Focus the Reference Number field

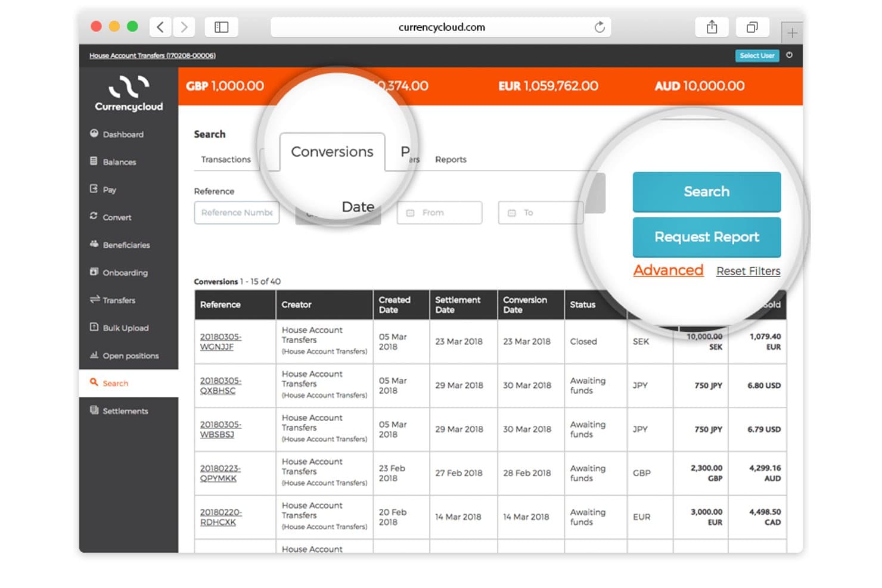click(x=237, y=213)
